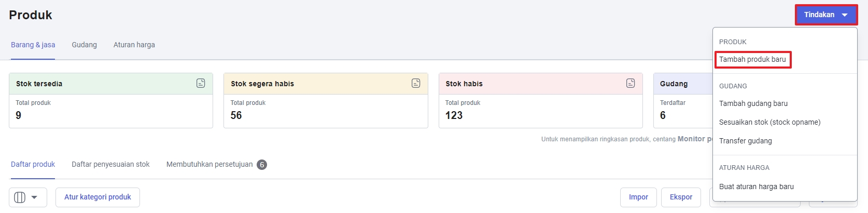Select Tambah produk baru from menu
This screenshot has height=213, width=868.
752,59
